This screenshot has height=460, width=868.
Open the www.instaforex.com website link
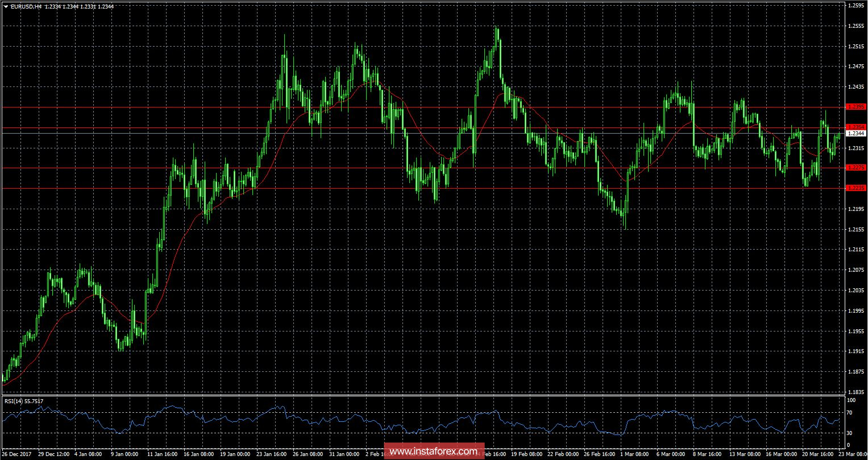[434, 451]
